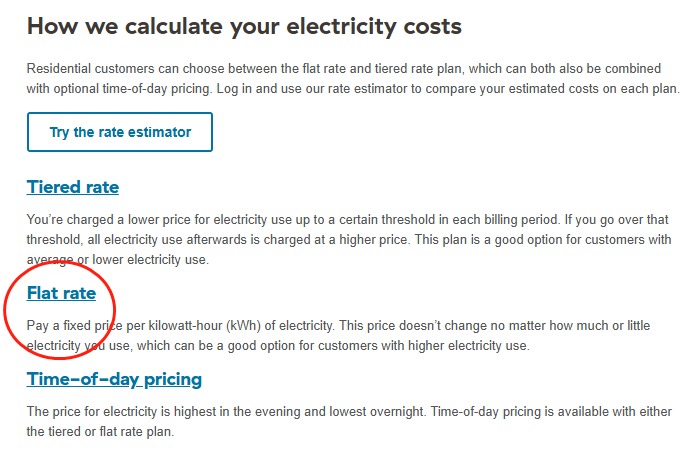This screenshot has width=683, height=458.
Task: Follow the Tiered rate link
Action: click(73, 187)
